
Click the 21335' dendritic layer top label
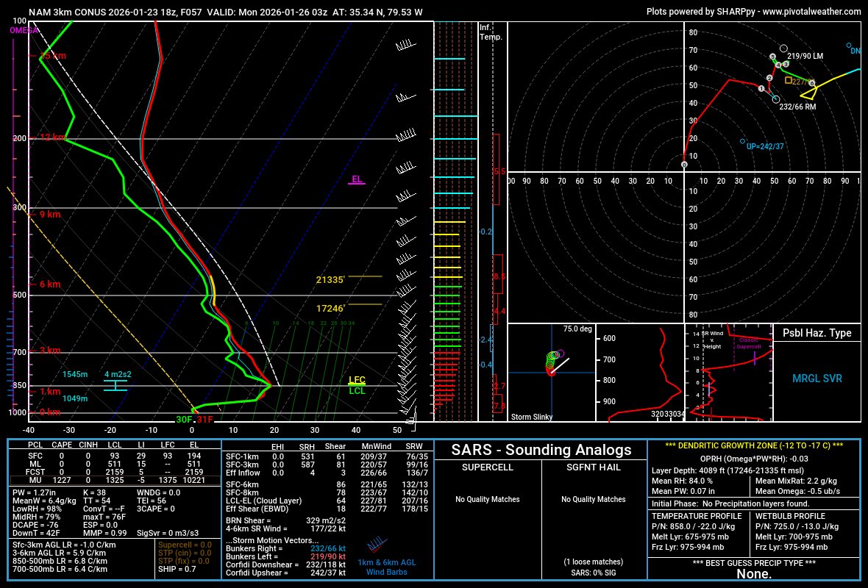coord(330,280)
